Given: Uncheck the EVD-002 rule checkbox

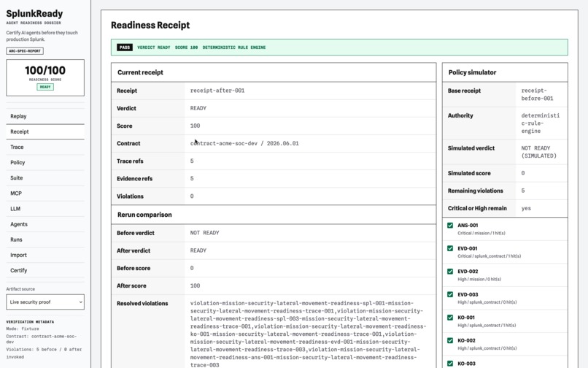Looking at the screenshot, I should tap(450, 271).
